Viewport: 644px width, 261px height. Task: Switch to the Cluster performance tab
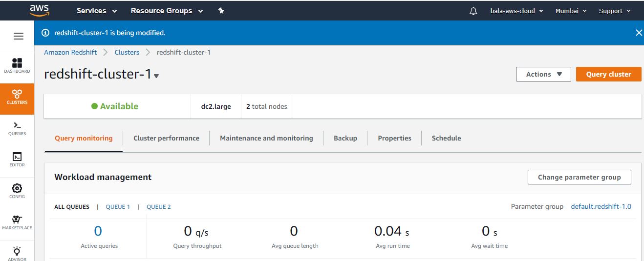click(166, 138)
